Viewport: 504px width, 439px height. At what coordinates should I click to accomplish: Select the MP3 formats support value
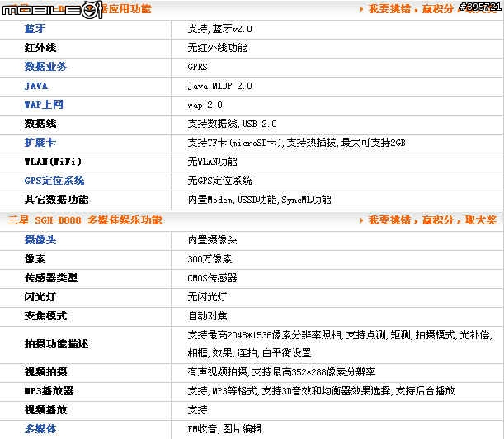pyautogui.click(x=321, y=391)
